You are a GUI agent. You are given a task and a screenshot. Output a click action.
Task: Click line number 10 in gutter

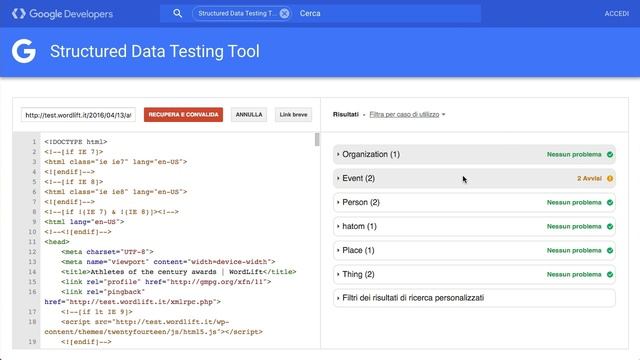32,232
